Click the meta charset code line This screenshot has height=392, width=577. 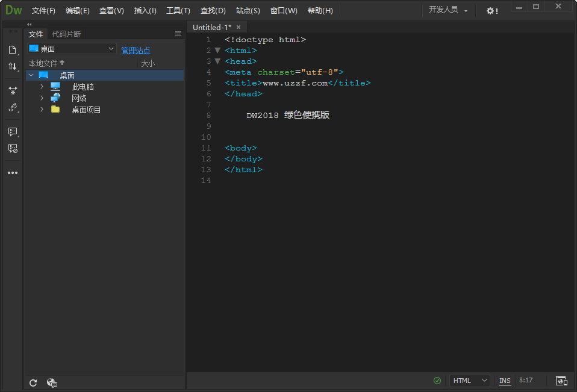pyautogui.click(x=284, y=72)
